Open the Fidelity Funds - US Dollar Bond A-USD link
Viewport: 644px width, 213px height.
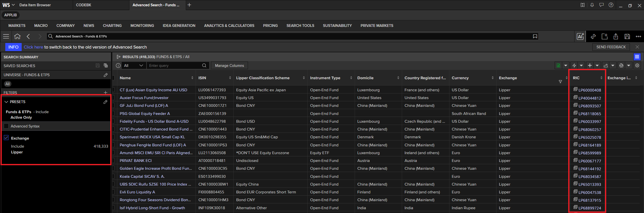[154, 121]
